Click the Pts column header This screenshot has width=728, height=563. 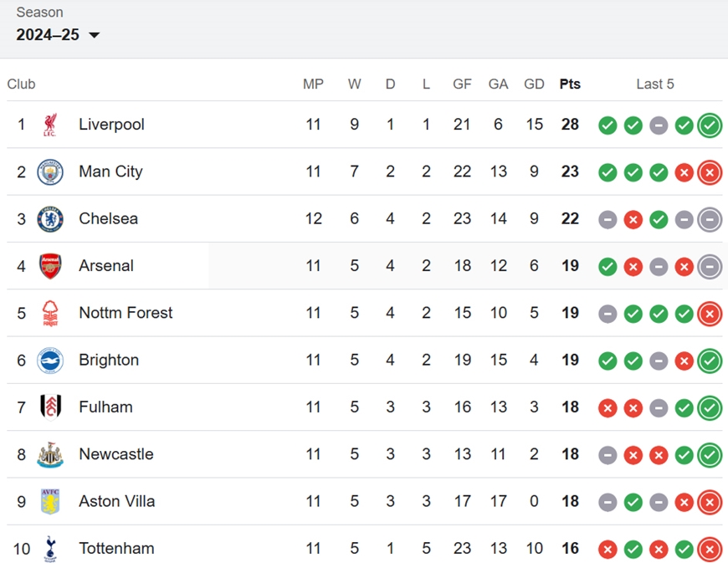click(x=570, y=84)
